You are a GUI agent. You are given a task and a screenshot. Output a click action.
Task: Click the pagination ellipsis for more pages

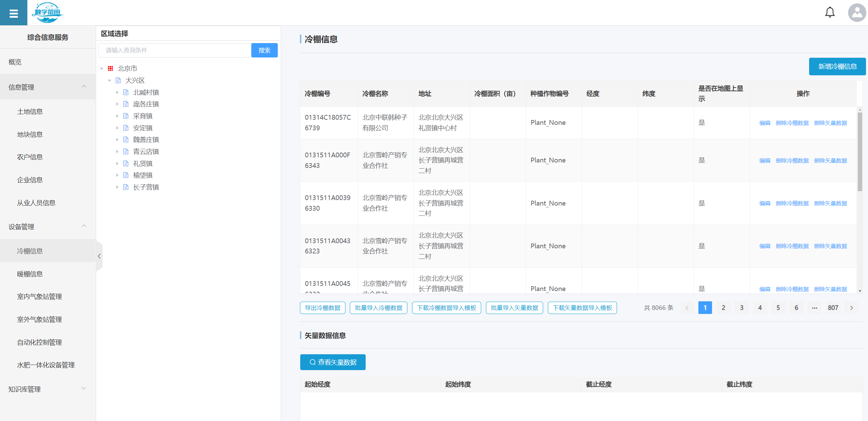click(814, 308)
